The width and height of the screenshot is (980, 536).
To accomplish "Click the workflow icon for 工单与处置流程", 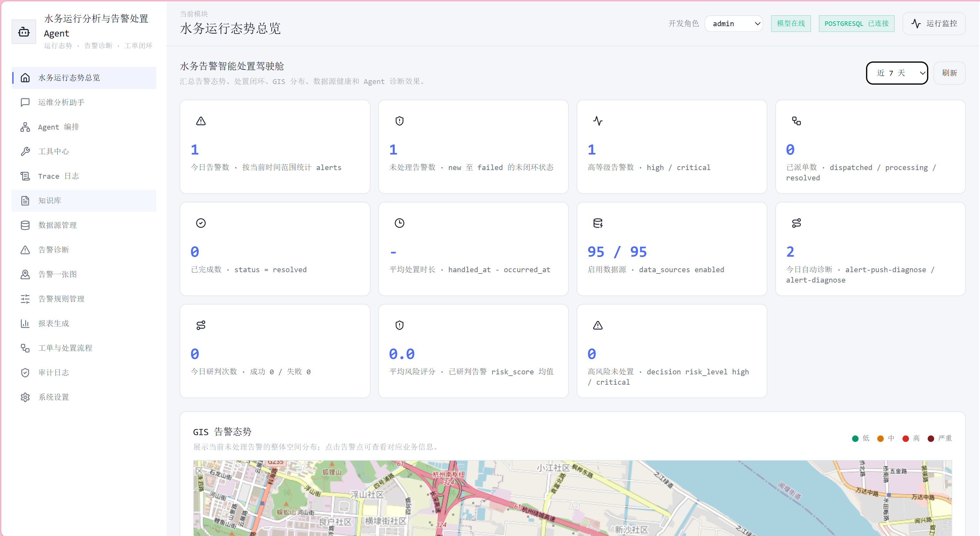I will (25, 348).
